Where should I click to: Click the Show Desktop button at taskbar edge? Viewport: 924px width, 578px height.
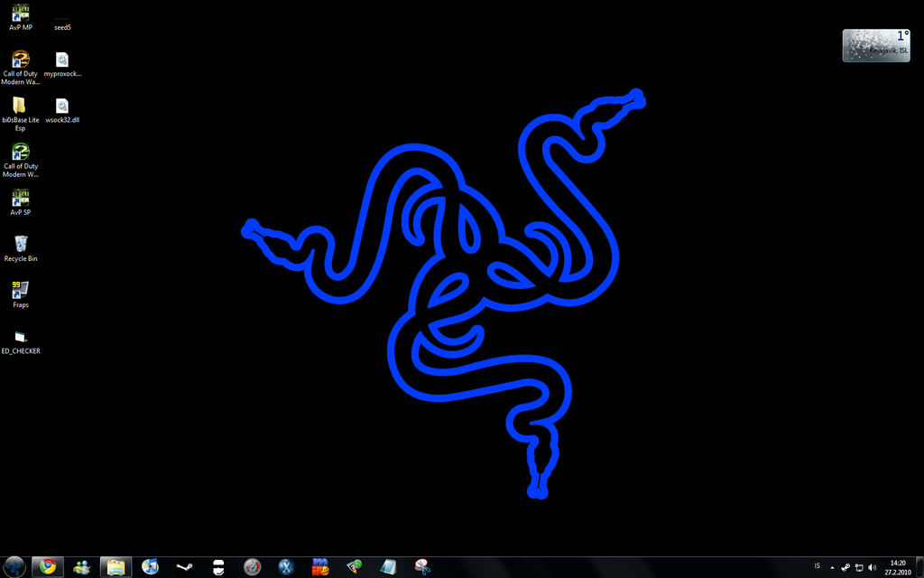tap(919, 567)
